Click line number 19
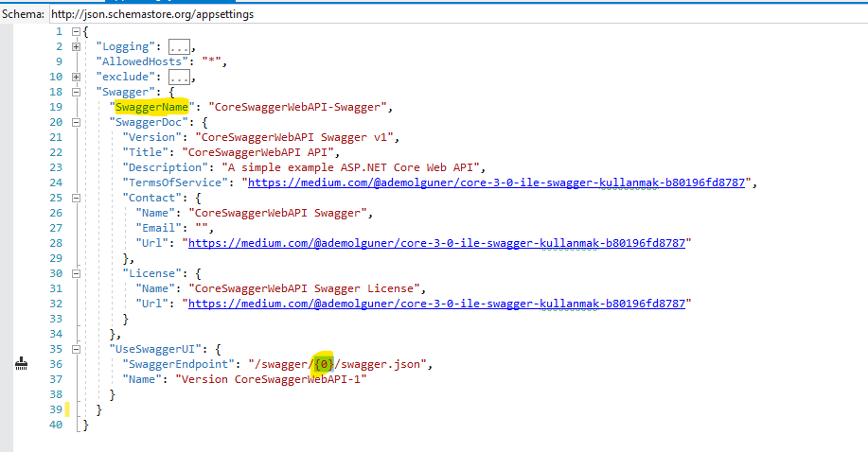 tap(56, 107)
